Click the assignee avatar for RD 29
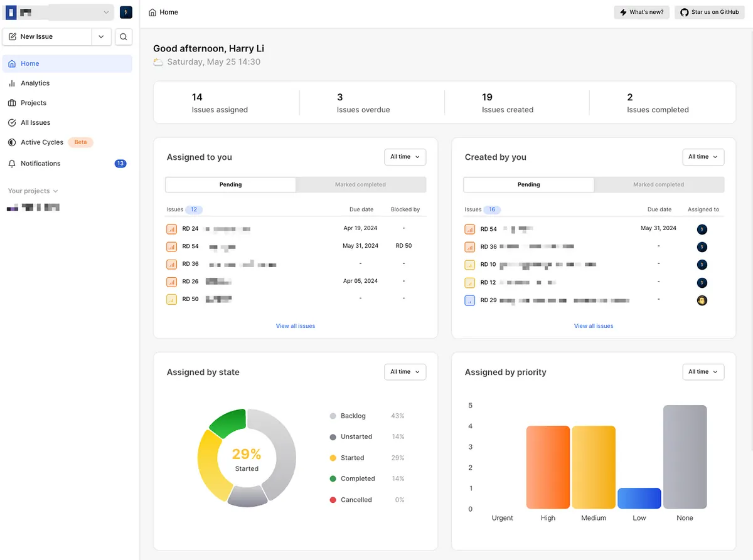Image resolution: width=753 pixels, height=560 pixels. point(702,301)
